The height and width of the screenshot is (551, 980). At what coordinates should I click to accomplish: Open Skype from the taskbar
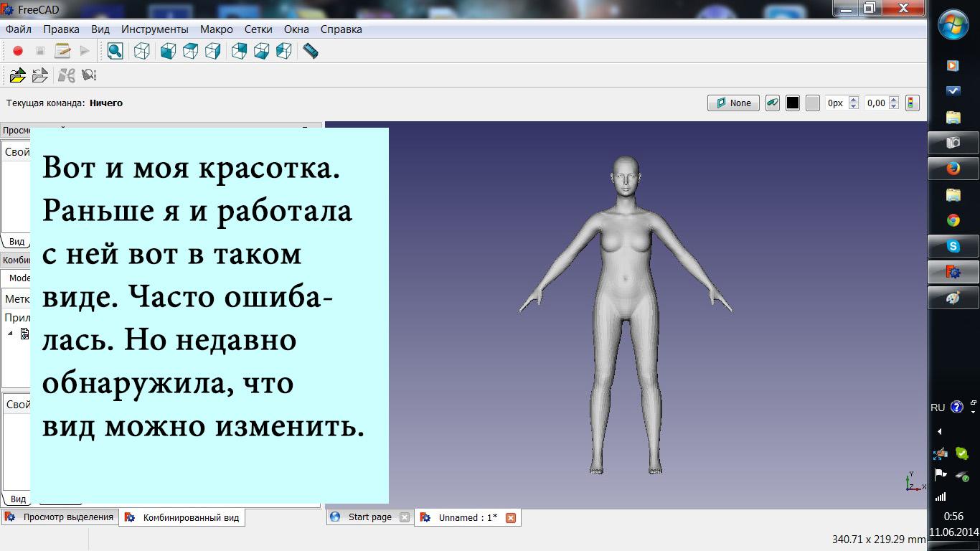[953, 246]
